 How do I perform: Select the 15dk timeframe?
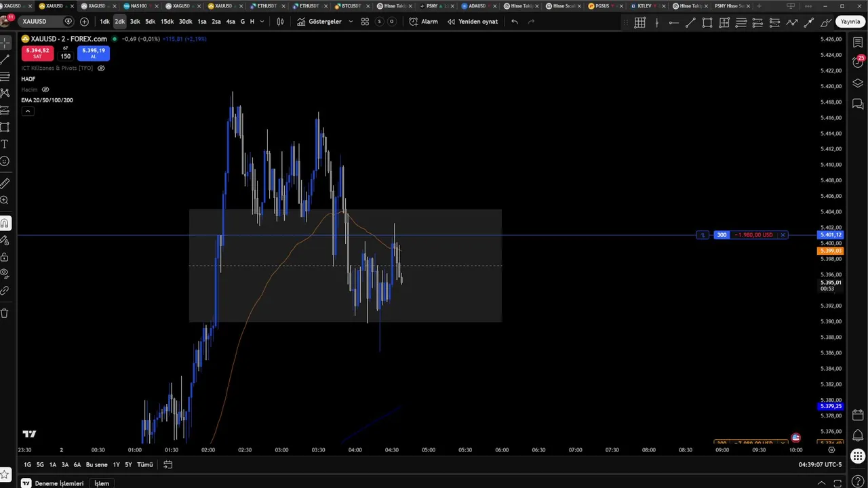coord(167,22)
